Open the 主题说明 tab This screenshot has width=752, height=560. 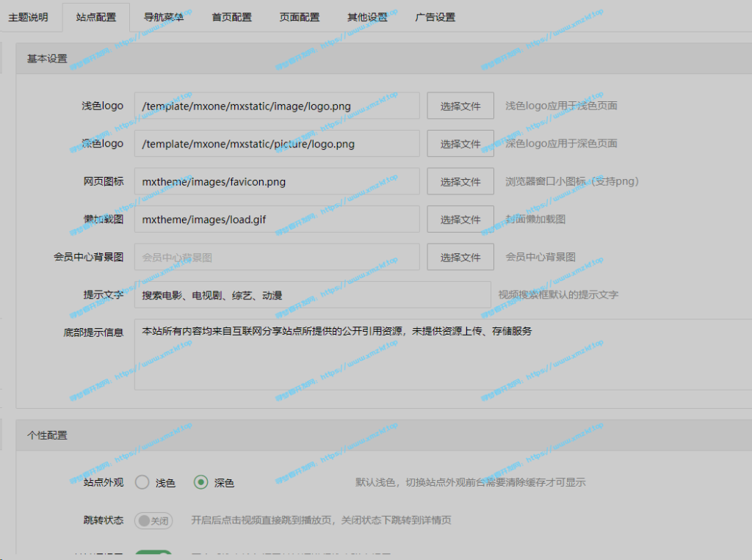29,18
